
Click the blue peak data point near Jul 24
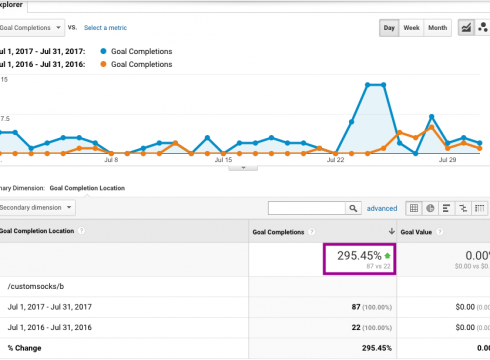coord(368,85)
